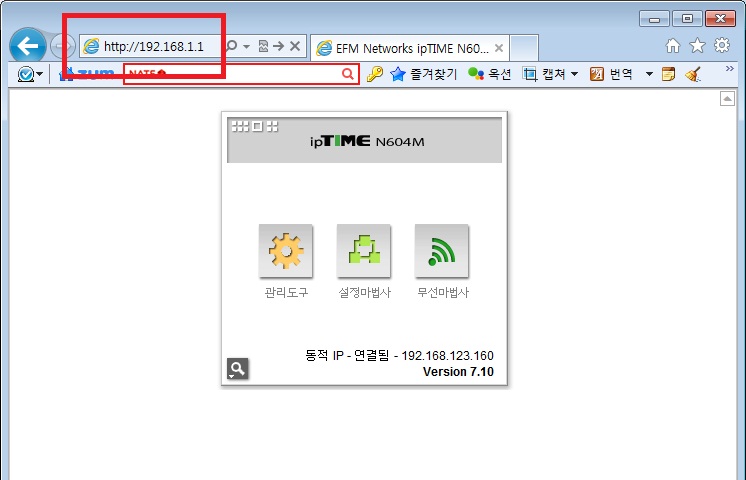The width and height of the screenshot is (746, 480).
Task: Click the checkmark shield toolbar icon
Action: tap(25, 74)
